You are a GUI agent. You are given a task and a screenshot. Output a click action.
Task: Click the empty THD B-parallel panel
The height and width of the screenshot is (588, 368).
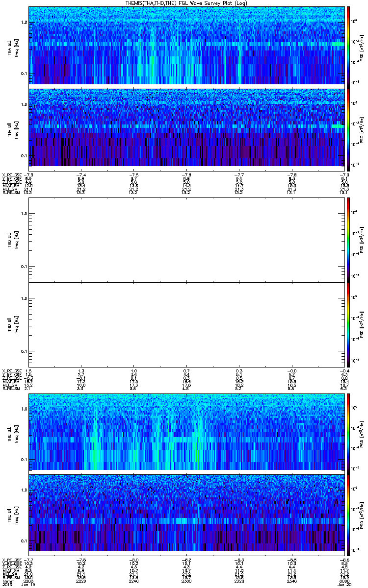(x=186, y=324)
